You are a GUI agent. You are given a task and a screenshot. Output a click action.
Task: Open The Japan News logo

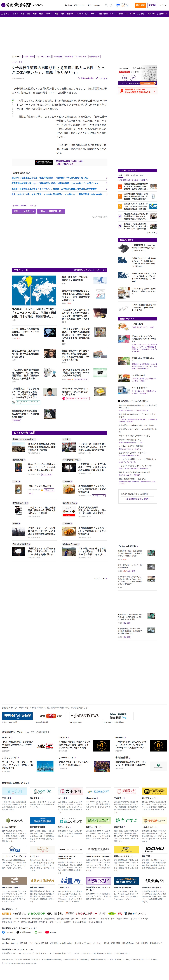pyautogui.click(x=84, y=716)
